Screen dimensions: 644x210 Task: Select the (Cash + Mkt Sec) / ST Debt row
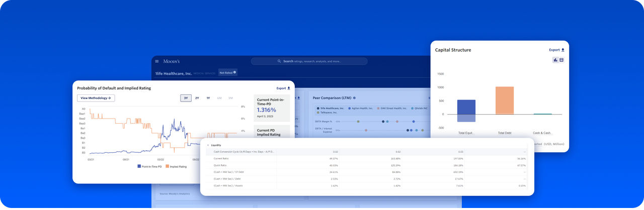[367, 172]
